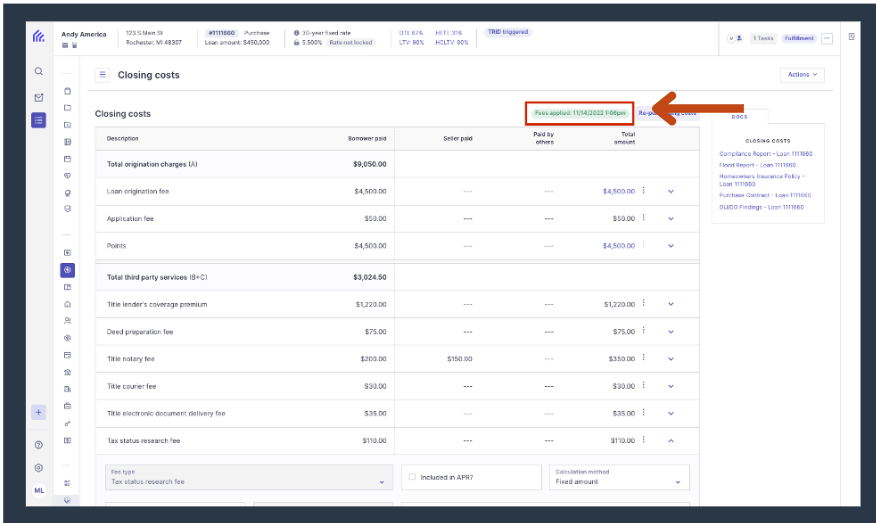Expand the Title courier fee row

point(671,386)
